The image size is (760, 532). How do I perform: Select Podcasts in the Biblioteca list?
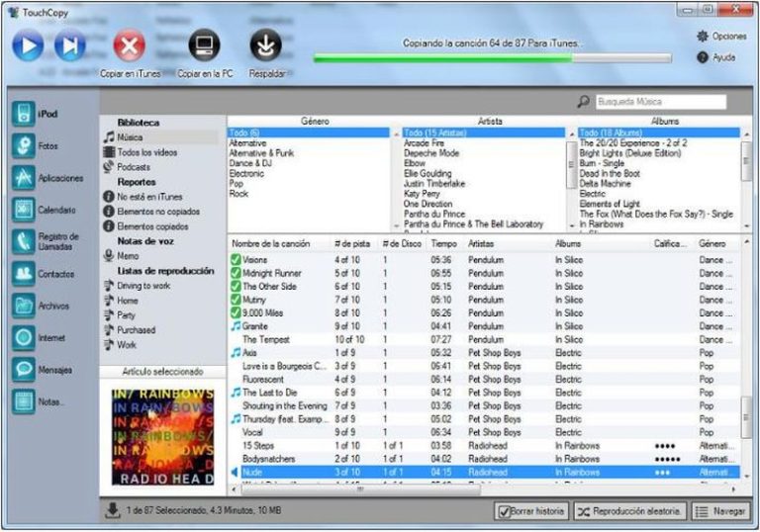click(134, 167)
